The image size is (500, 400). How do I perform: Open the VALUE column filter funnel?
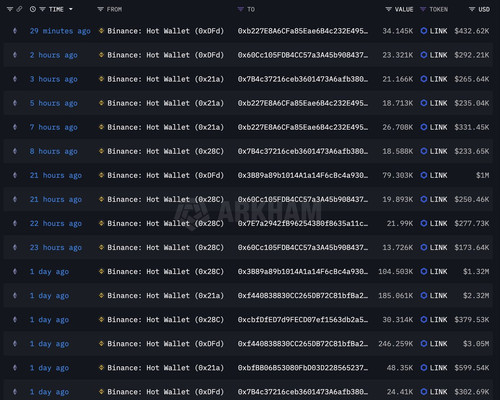[388, 9]
